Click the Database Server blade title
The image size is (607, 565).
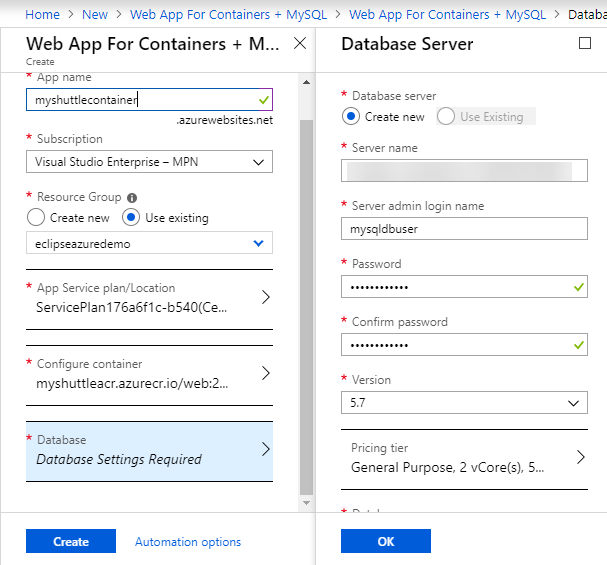click(x=407, y=44)
